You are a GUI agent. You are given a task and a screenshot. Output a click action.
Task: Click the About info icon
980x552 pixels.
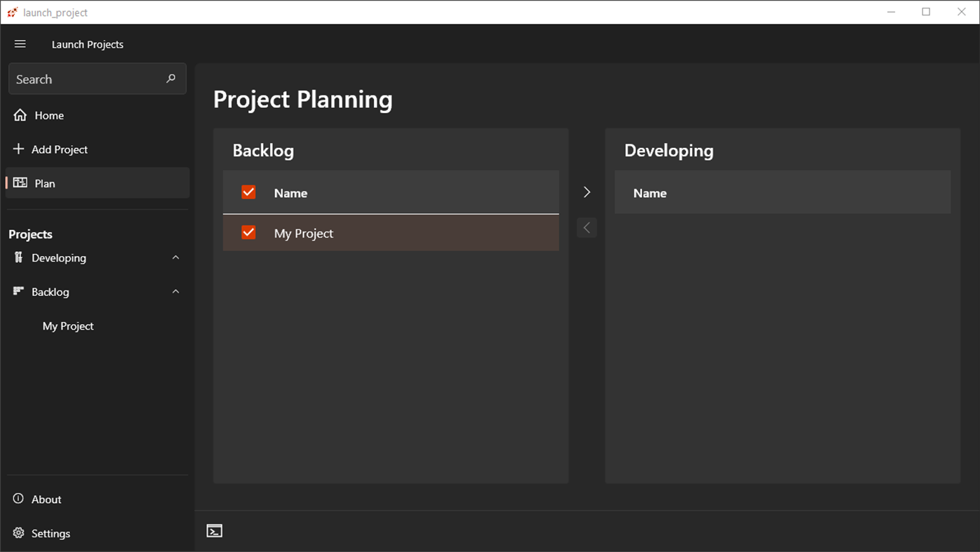click(x=19, y=499)
